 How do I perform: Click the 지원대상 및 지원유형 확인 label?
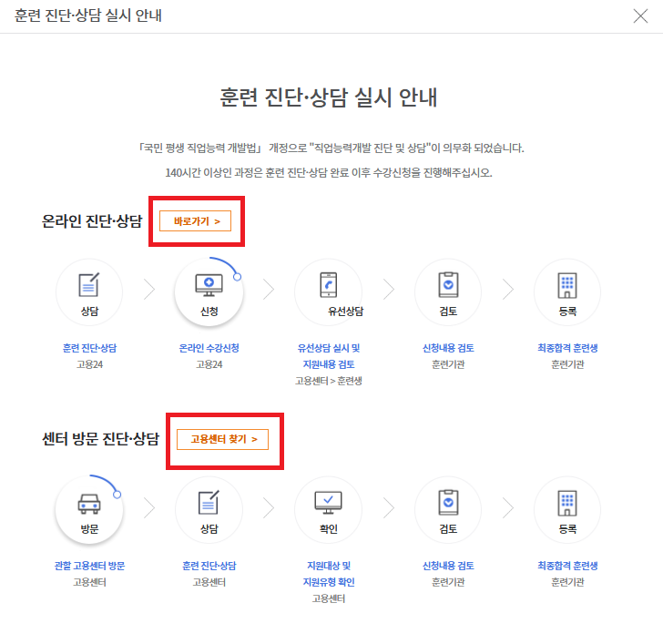(x=329, y=574)
